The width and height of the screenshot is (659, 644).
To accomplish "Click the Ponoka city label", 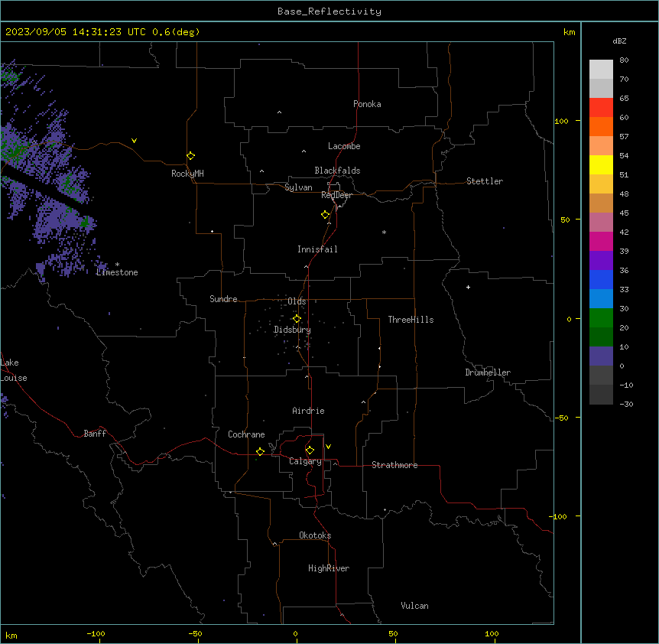I will [367, 104].
